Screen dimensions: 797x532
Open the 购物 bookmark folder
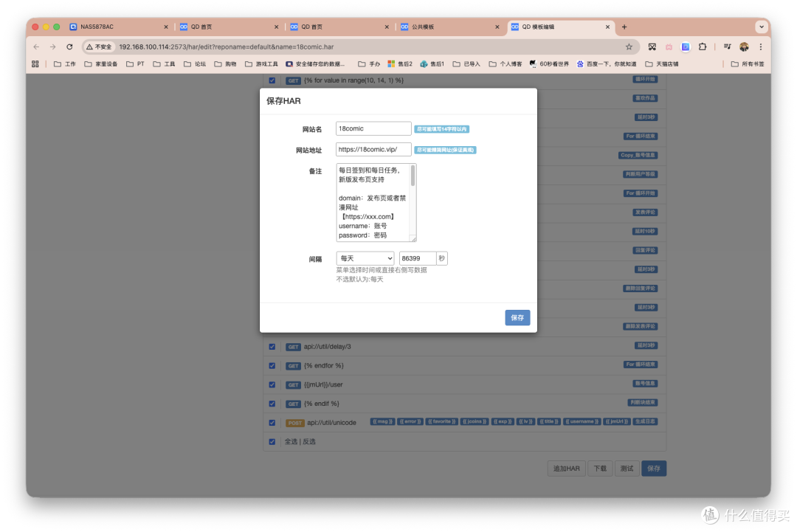[x=225, y=64]
